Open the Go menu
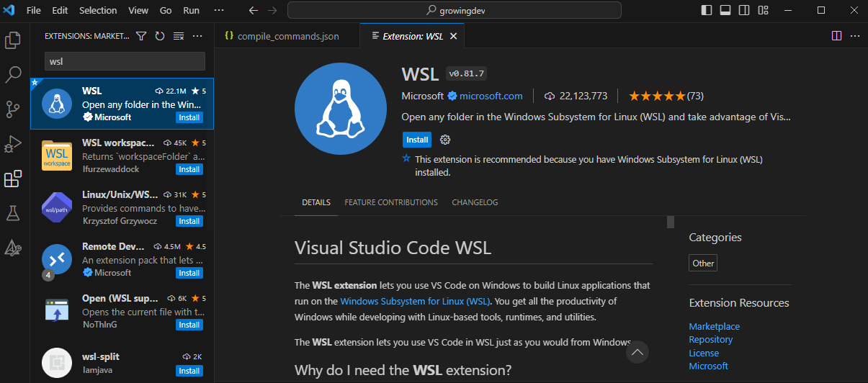The image size is (868, 383). pos(166,10)
